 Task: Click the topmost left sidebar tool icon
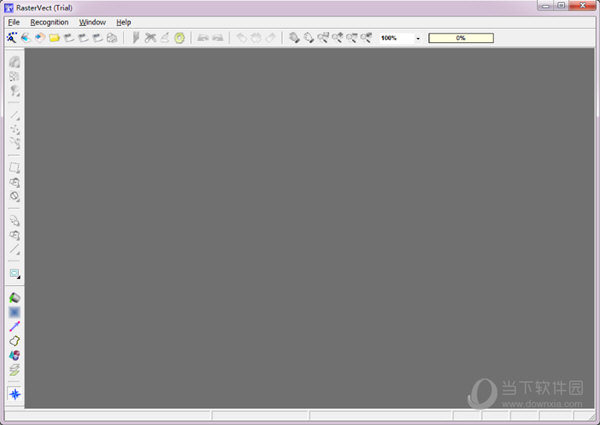pos(15,62)
